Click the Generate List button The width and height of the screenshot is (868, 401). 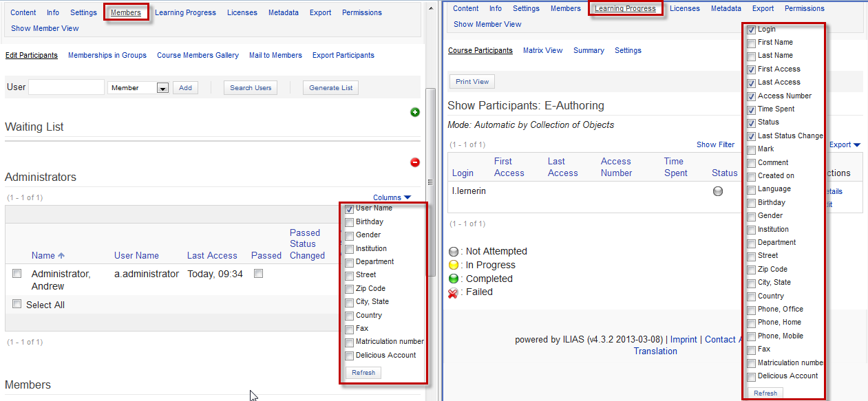[330, 87]
